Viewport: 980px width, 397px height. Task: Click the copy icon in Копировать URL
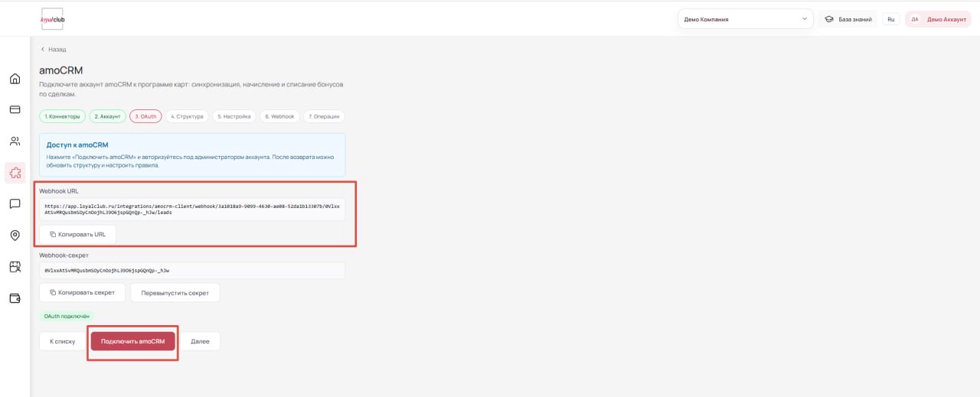(x=53, y=234)
